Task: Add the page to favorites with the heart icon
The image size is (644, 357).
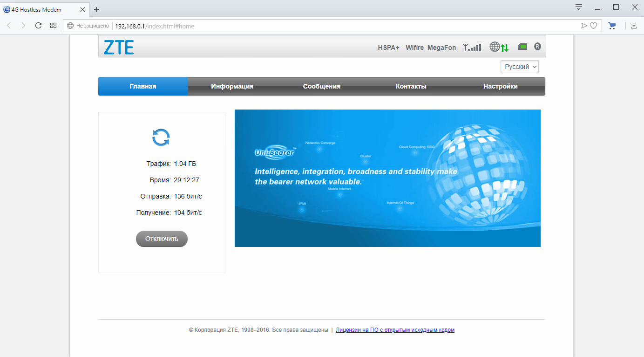Action: pos(593,26)
